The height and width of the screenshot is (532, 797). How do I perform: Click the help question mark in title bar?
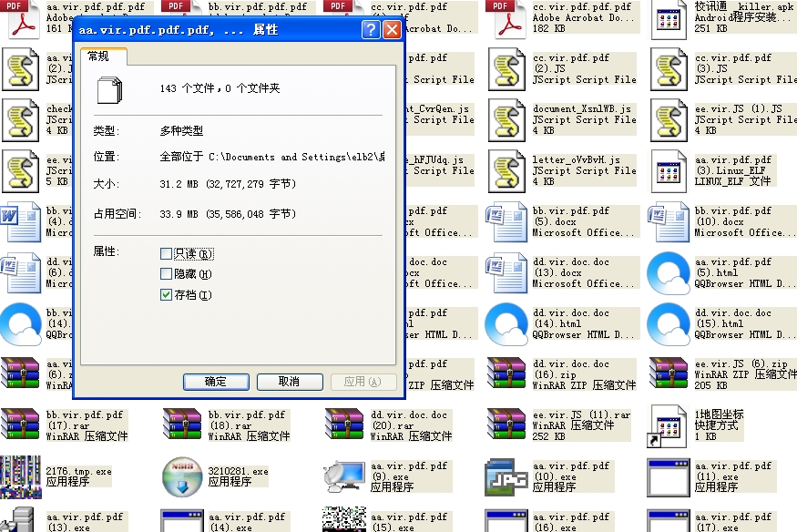click(371, 30)
